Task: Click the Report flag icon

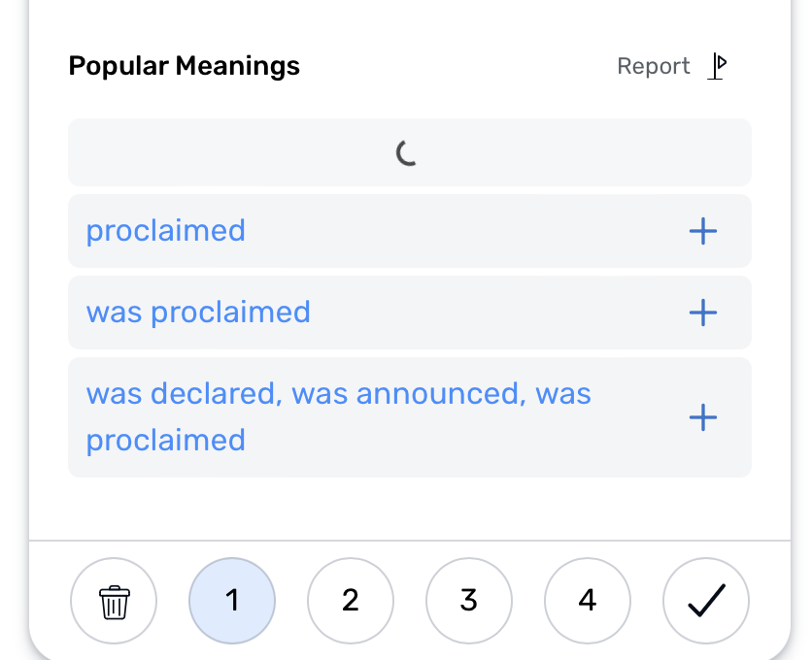Action: [717, 66]
